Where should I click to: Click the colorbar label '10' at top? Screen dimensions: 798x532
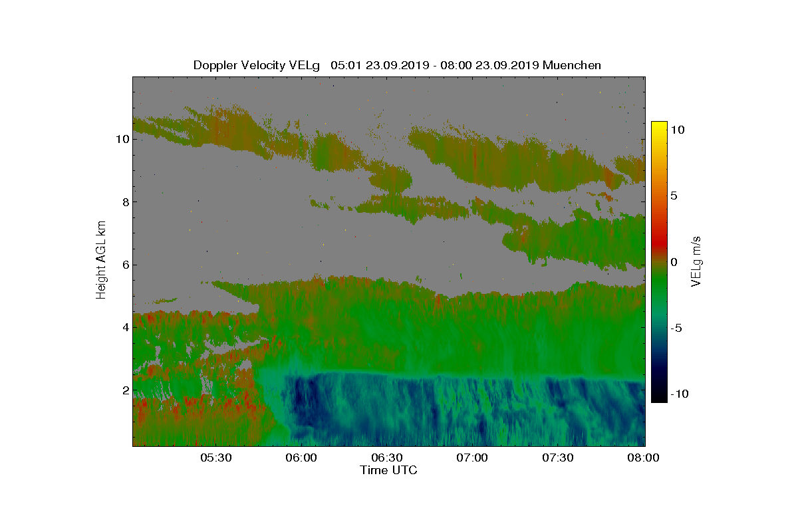677,130
